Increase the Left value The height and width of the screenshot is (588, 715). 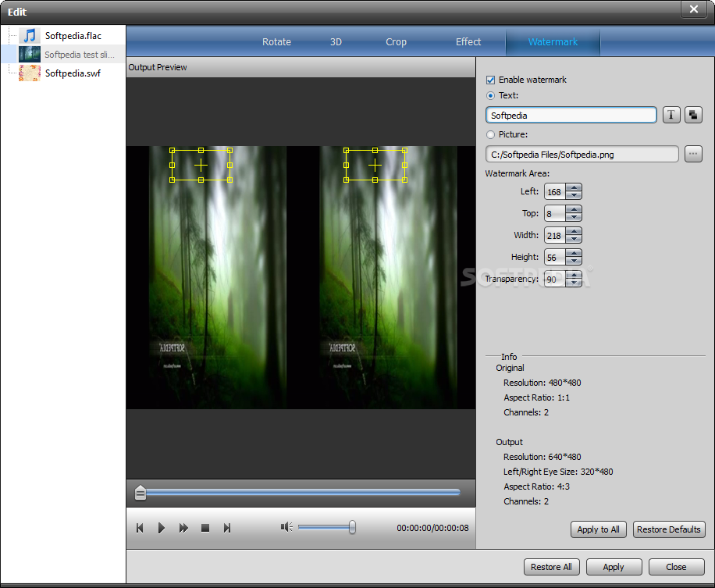pos(574,187)
